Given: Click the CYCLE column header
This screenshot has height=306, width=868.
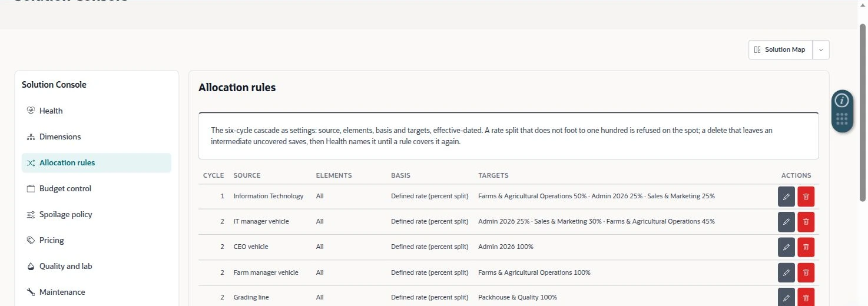Looking at the screenshot, I should coord(213,175).
